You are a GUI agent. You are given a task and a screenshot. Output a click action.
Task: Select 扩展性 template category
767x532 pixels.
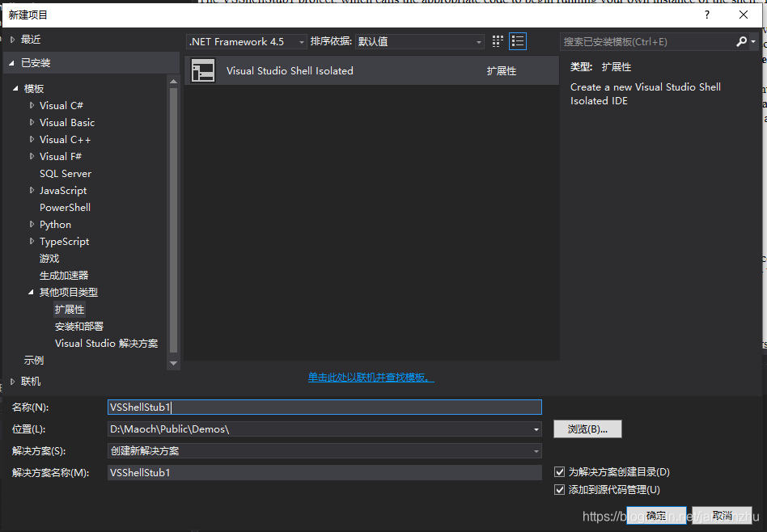[70, 309]
